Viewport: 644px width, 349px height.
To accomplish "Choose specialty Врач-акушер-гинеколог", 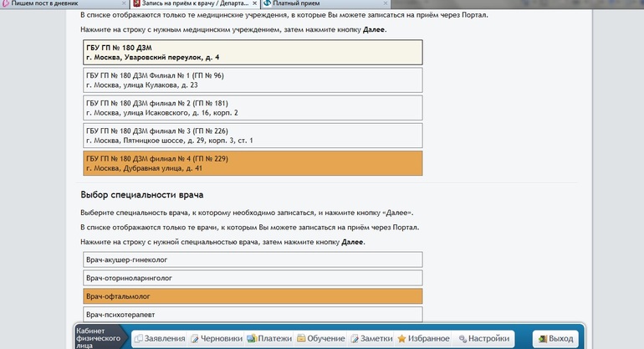I will pyautogui.click(x=253, y=259).
